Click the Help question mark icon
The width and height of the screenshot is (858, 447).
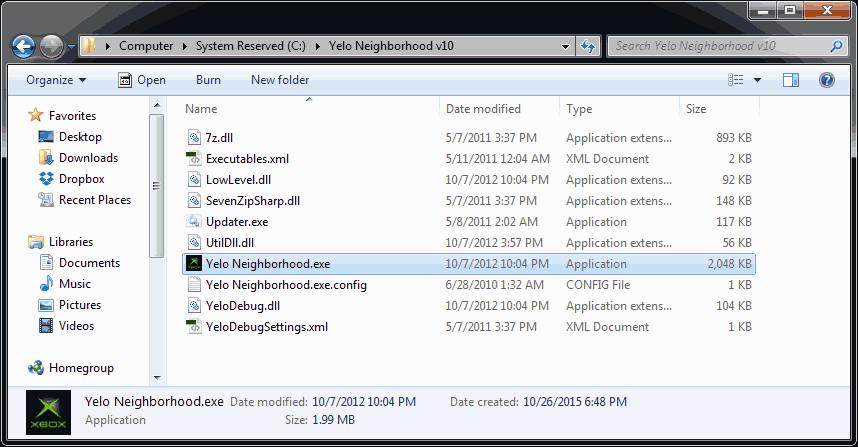point(827,80)
